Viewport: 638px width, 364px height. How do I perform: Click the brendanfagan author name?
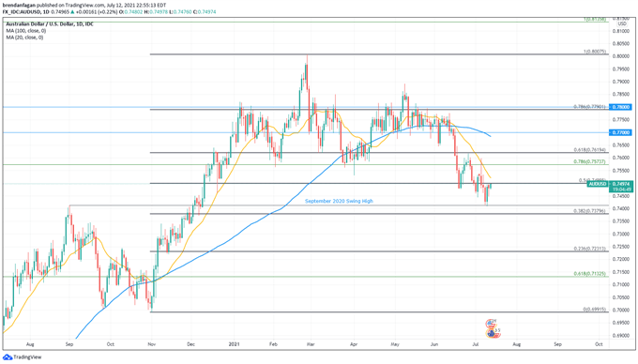19,6
